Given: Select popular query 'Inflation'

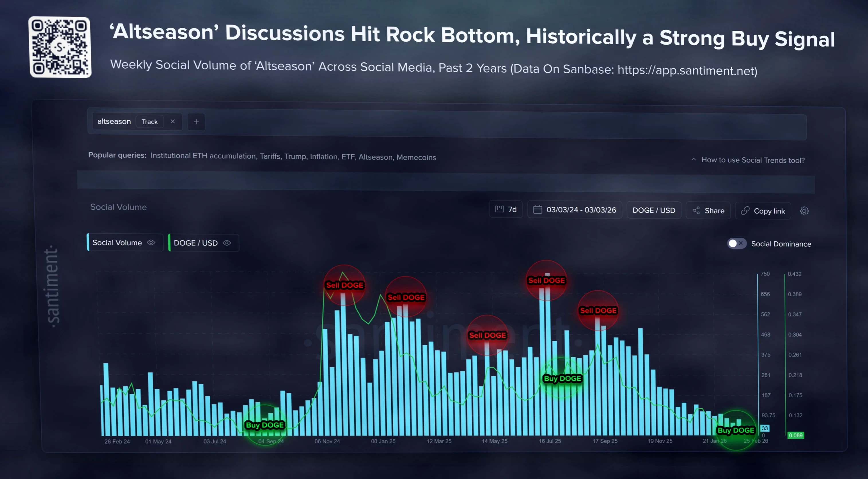Looking at the screenshot, I should [x=323, y=157].
